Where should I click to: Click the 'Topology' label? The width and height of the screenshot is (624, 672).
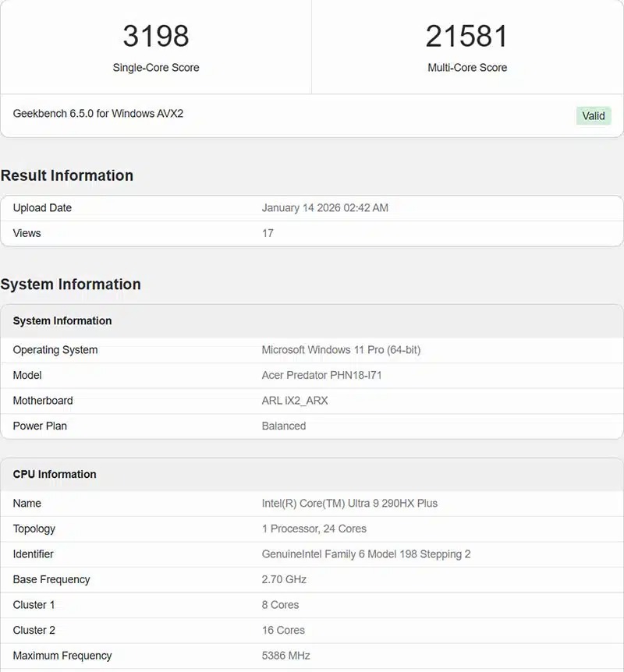(34, 529)
